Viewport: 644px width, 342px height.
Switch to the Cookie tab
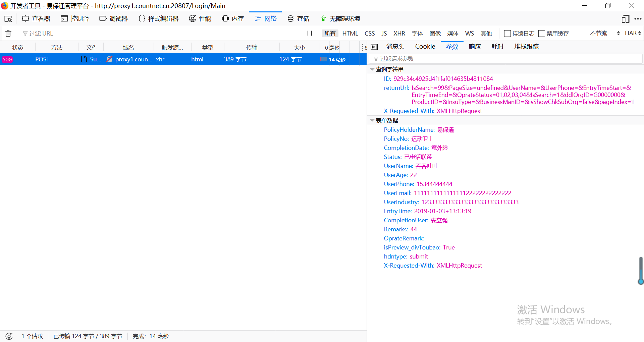point(425,47)
